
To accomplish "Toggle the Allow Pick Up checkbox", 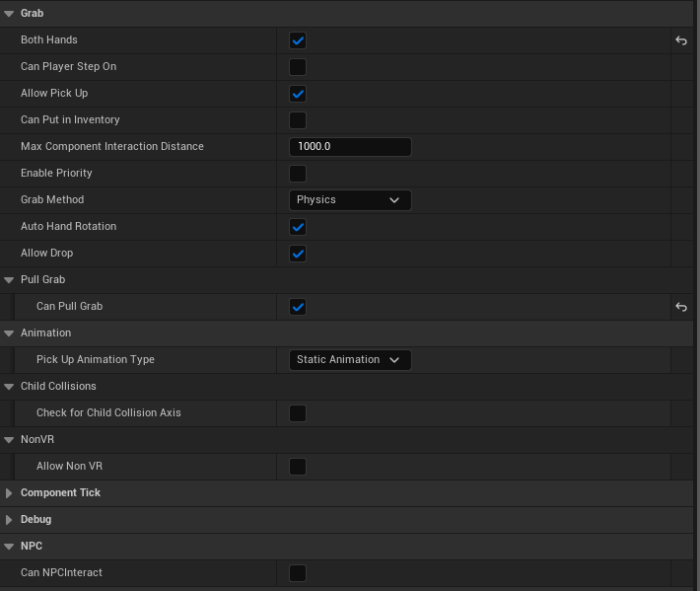I will click(x=298, y=94).
